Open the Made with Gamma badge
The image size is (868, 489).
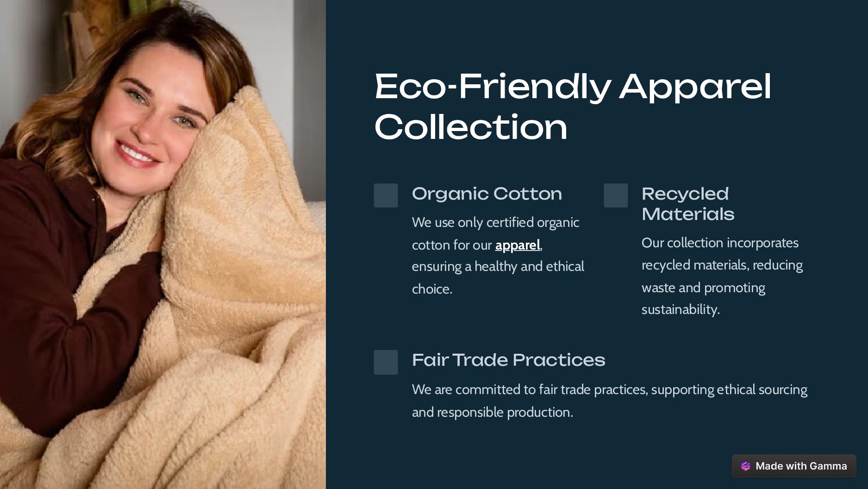[794, 466]
